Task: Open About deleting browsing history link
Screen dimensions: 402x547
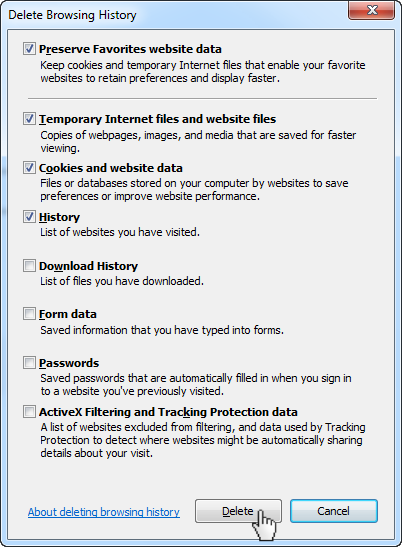Action: pos(104,512)
